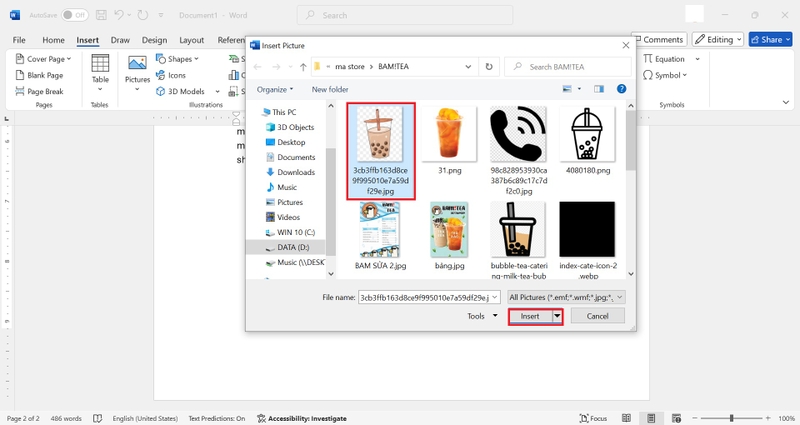Click the dialog's Refresh folder icon

[x=489, y=67]
